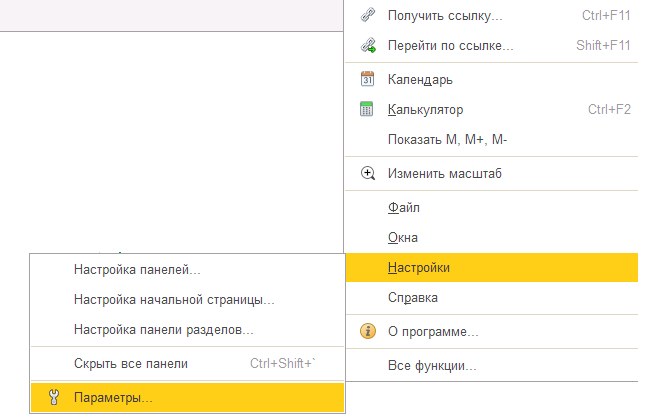656x420 pixels.
Task: Launch Калькулятор from the menu
Action: 492,109
